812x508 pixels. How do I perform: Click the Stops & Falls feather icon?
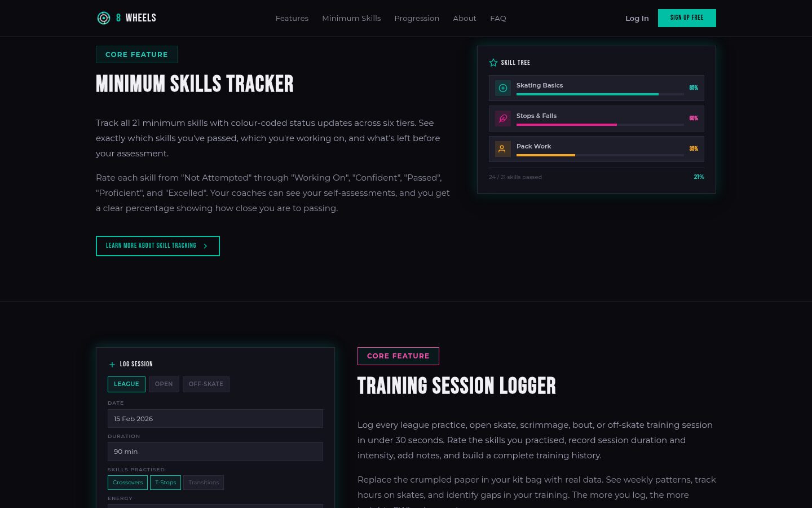click(503, 119)
